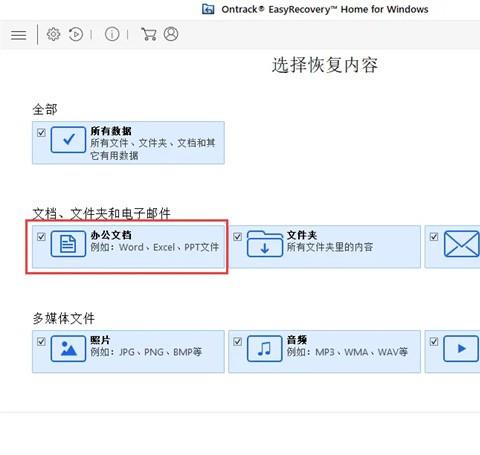This screenshot has width=480, height=455.
Task: Click the folder download icon
Action: point(265,244)
